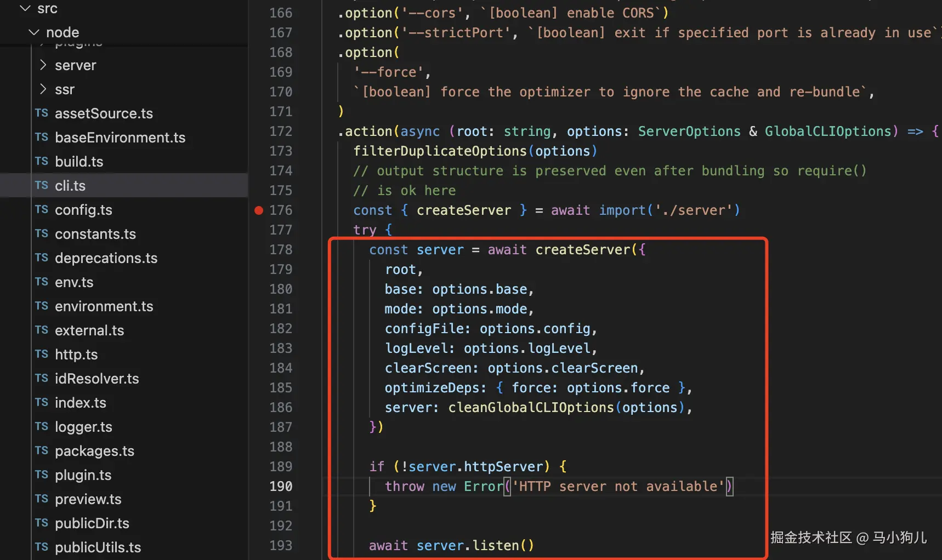Click line number 172 in the gutter

point(281,131)
